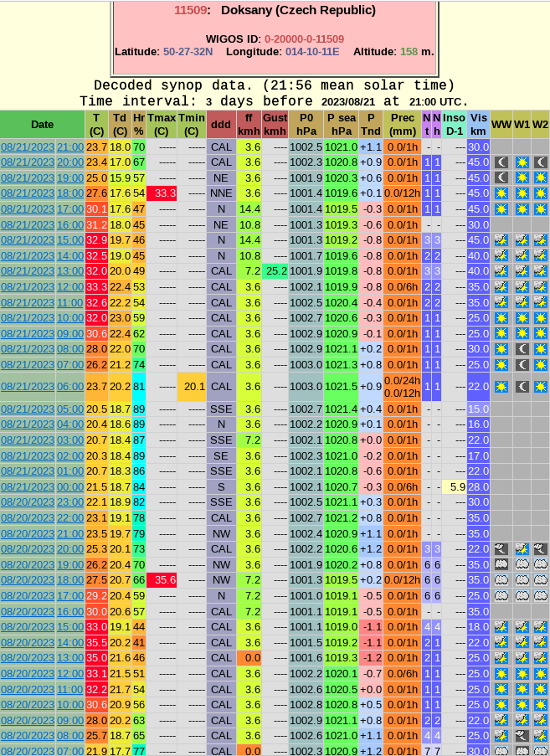The height and width of the screenshot is (756, 550).
Task: Click the overcast W1 icon at 08/20 17:00
Action: pyautogui.click(x=522, y=596)
